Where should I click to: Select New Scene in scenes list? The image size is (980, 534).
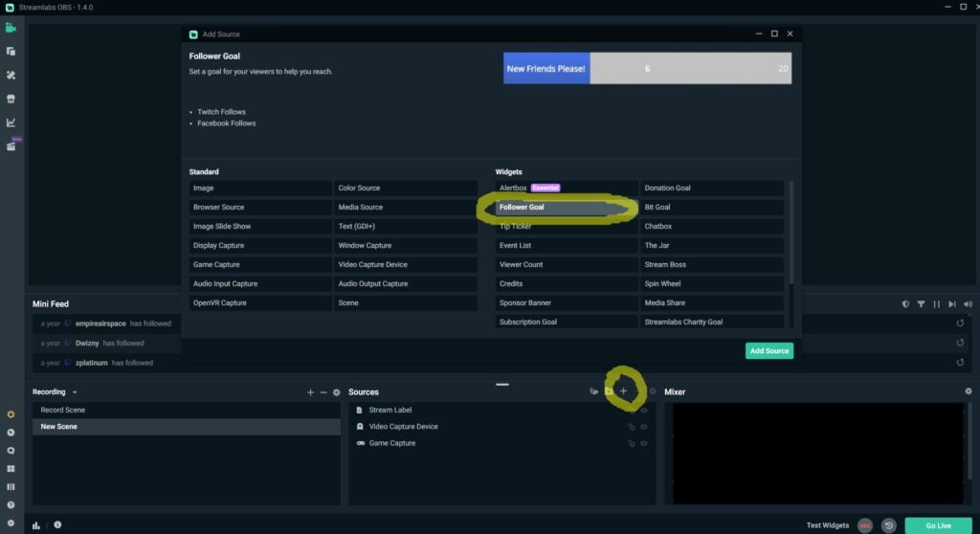click(x=187, y=427)
